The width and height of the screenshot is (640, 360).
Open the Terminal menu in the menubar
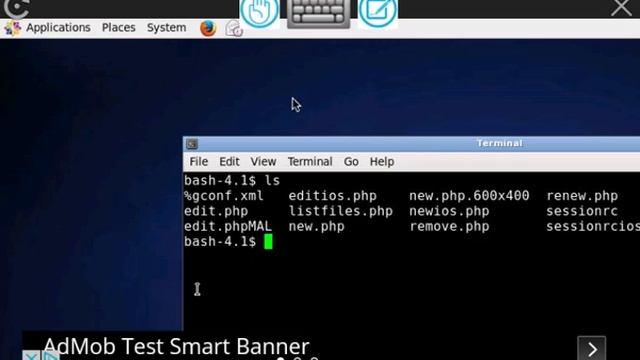(310, 162)
